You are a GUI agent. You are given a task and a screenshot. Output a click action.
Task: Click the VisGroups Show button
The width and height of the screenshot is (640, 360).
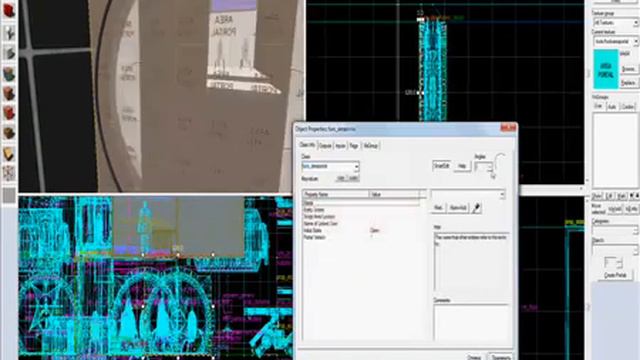click(x=597, y=196)
